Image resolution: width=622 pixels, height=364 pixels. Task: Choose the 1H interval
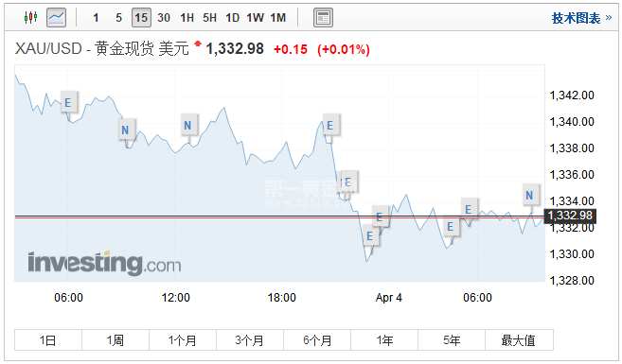pos(187,18)
